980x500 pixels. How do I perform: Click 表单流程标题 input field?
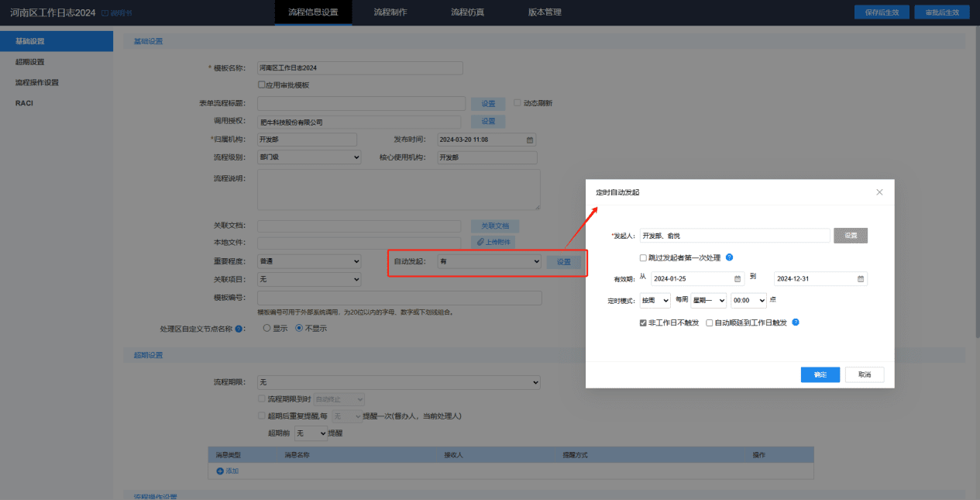(361, 103)
